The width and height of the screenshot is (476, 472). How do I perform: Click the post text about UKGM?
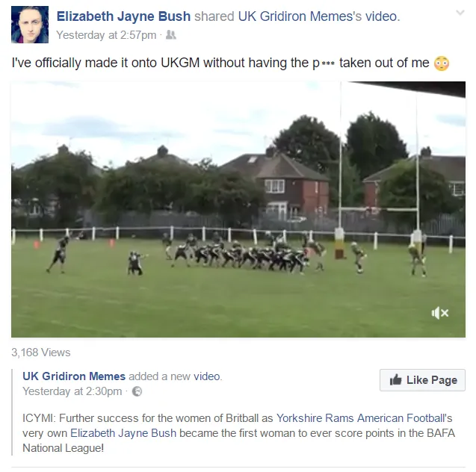click(x=220, y=63)
